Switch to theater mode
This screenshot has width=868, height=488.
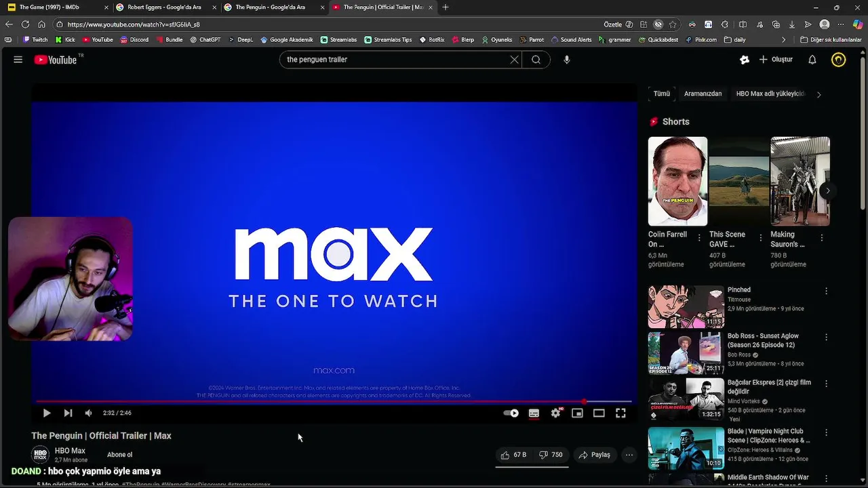[x=599, y=413]
